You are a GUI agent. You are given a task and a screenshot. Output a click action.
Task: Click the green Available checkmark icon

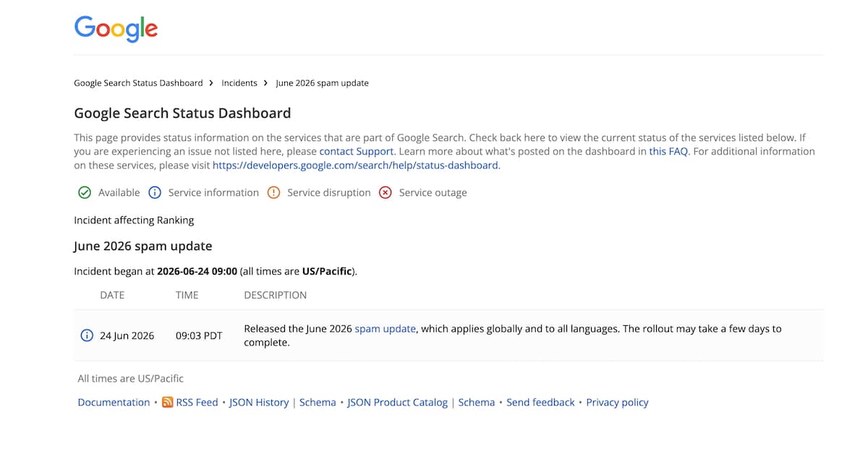85,192
